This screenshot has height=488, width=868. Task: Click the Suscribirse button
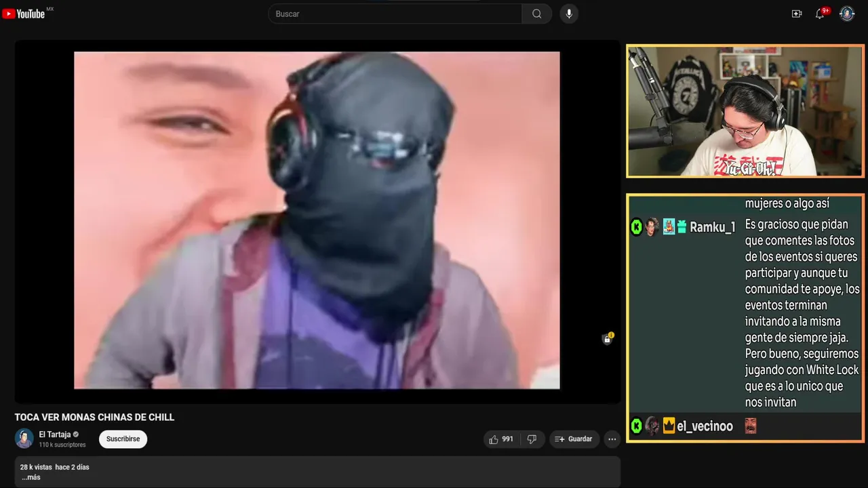(123, 439)
